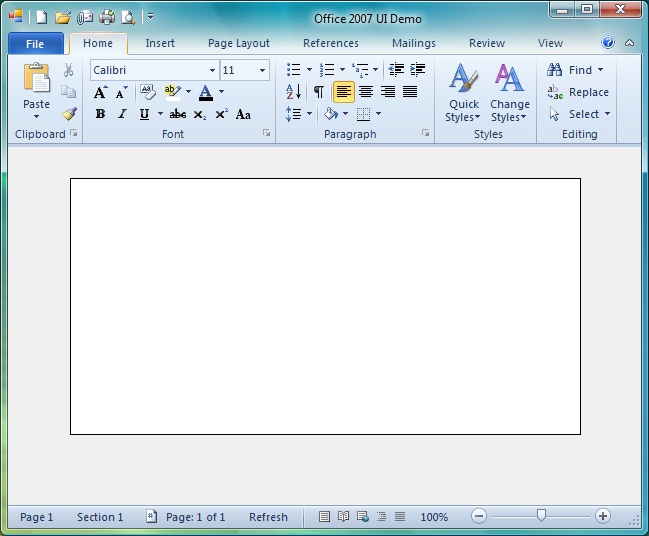649x536 pixels.
Task: Click inside the blank document page
Action: [325, 306]
